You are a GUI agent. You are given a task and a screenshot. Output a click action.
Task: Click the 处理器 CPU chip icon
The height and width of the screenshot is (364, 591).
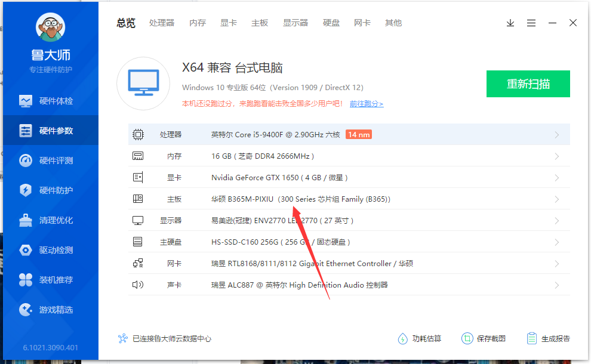coord(138,134)
